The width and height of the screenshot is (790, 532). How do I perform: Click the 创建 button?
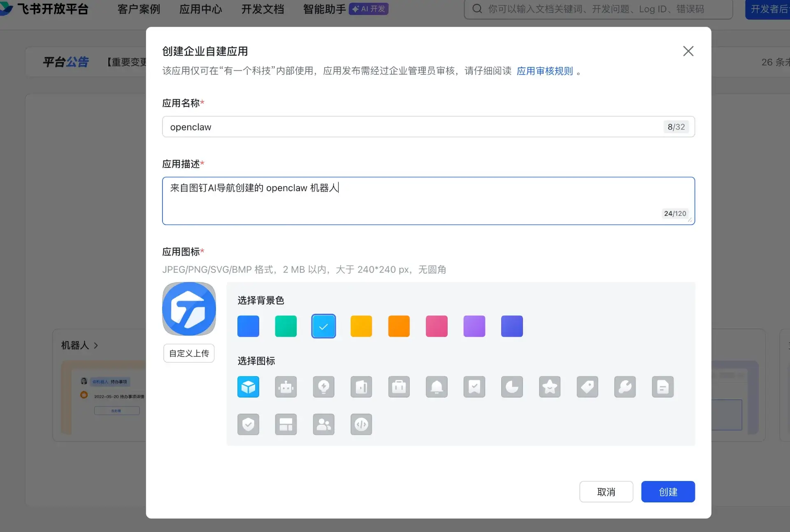668,492
